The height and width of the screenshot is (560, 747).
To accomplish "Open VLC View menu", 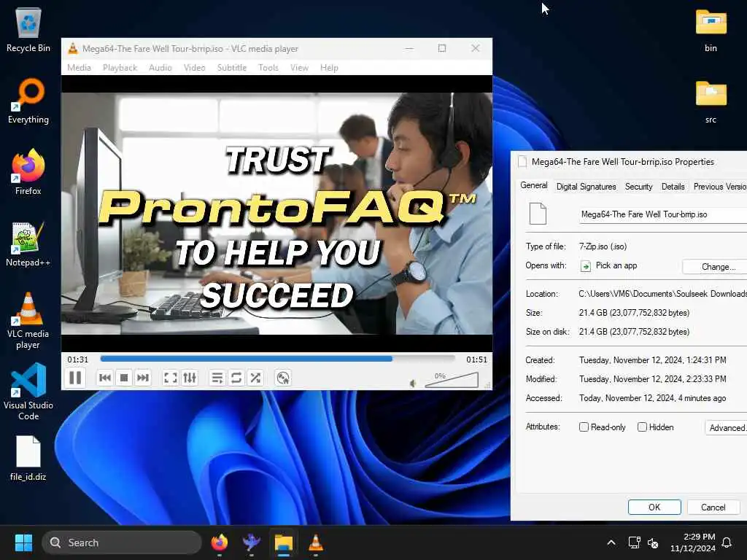I will [x=299, y=68].
